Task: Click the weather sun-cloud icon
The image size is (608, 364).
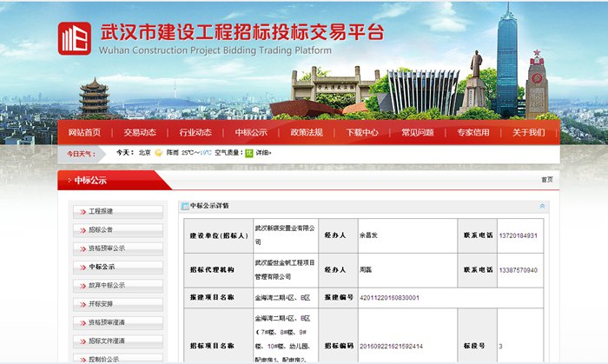Action: pyautogui.click(x=159, y=153)
